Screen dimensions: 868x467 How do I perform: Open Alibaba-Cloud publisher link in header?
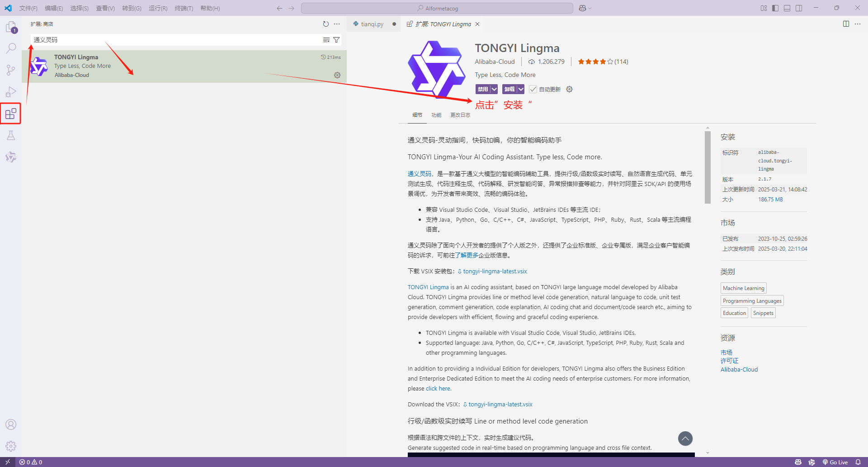tap(495, 62)
